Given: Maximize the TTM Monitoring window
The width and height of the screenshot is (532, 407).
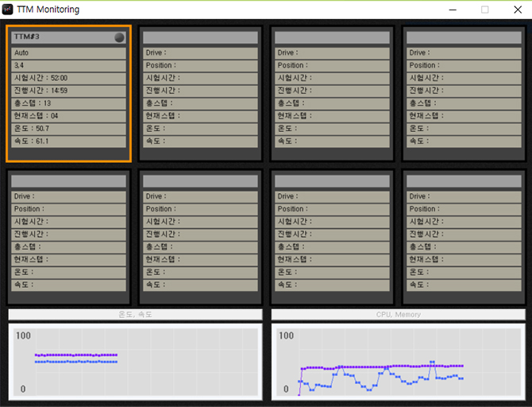Looking at the screenshot, I should pyautogui.click(x=485, y=10).
